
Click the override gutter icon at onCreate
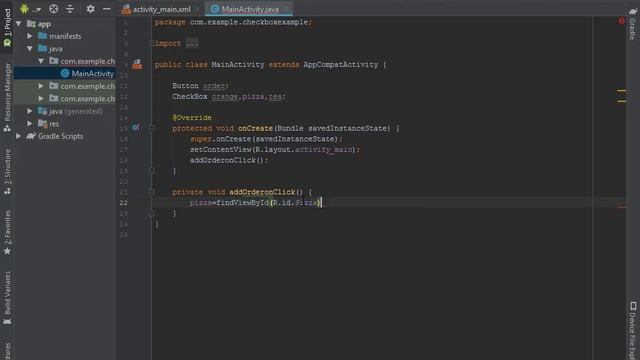(136, 128)
